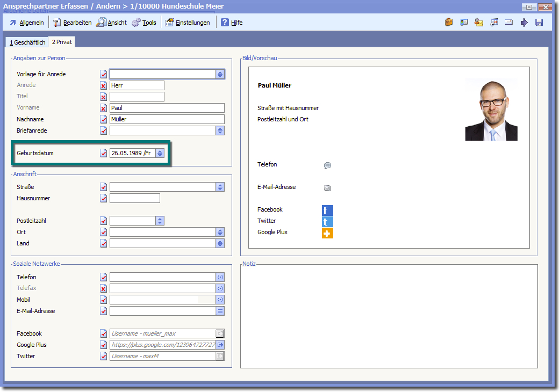560x392 pixels.
Task: Click the person with envelope toolbar icon
Action: coord(479,23)
